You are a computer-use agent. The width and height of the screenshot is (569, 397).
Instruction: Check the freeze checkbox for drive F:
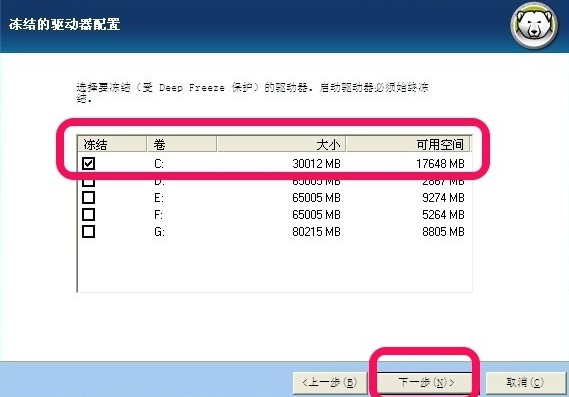click(x=89, y=214)
